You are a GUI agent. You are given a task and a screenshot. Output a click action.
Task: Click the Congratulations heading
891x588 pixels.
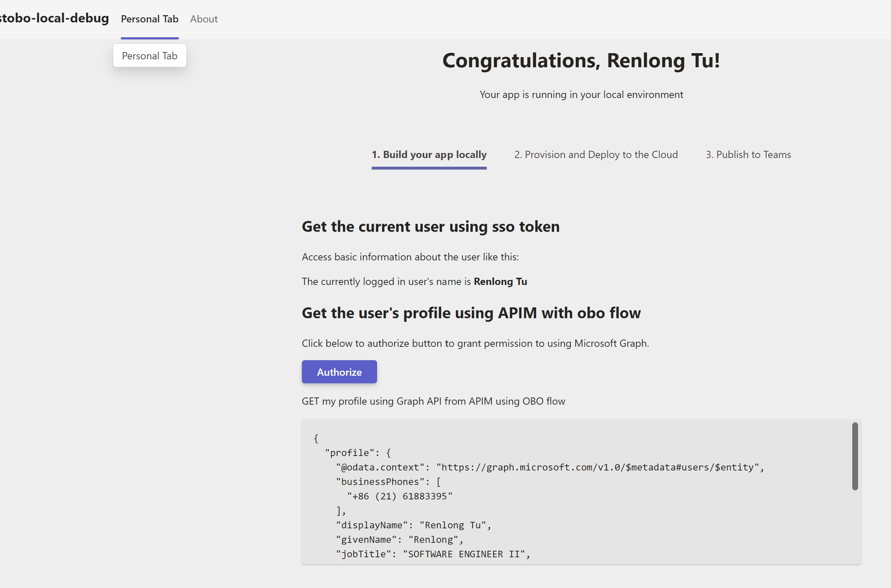(x=580, y=60)
